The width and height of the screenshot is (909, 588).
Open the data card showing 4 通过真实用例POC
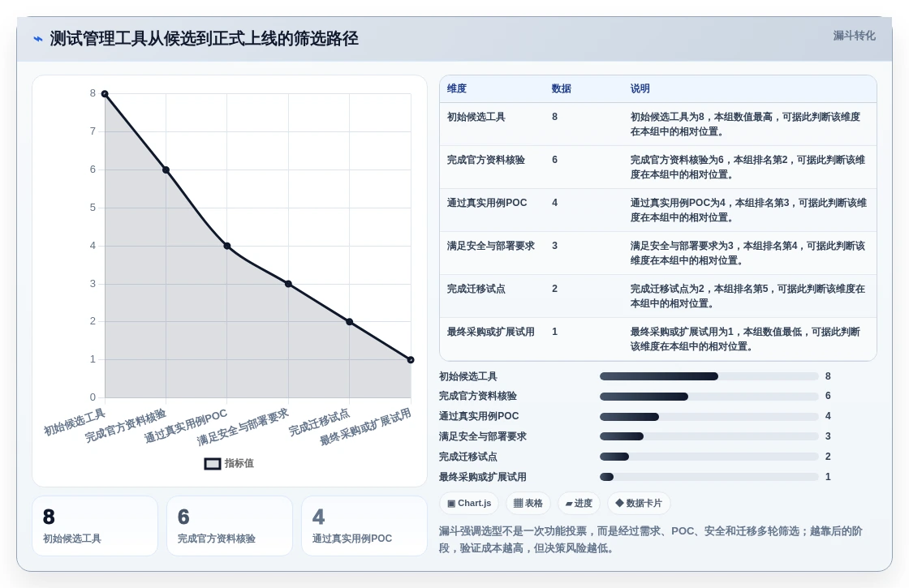(x=364, y=526)
